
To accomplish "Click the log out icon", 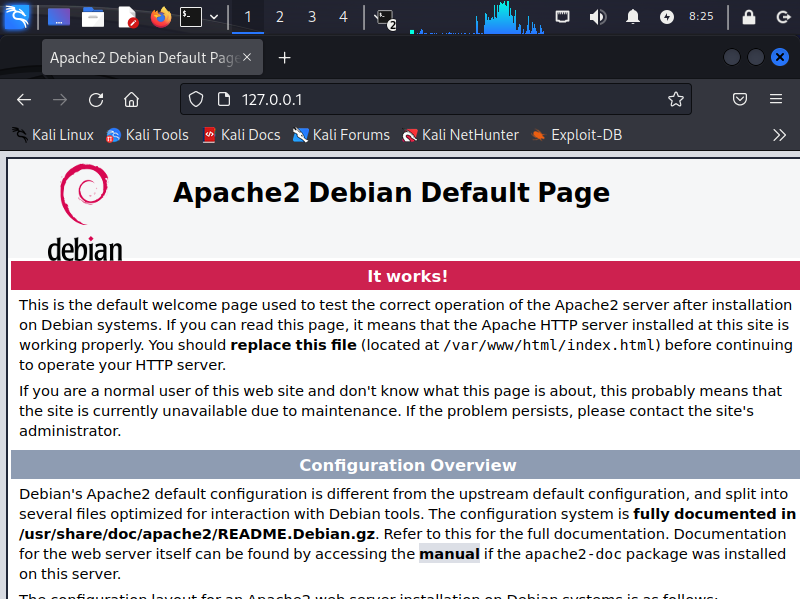I will point(783,17).
